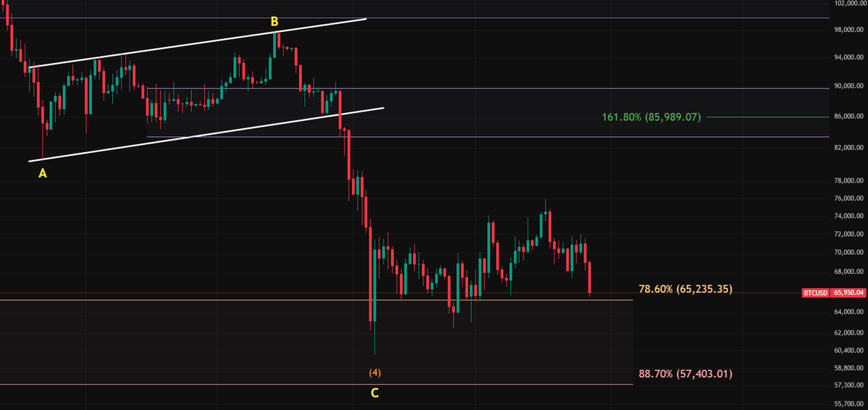Select the lower white channel trendline
Screen dimensions: 868x410
(206, 135)
